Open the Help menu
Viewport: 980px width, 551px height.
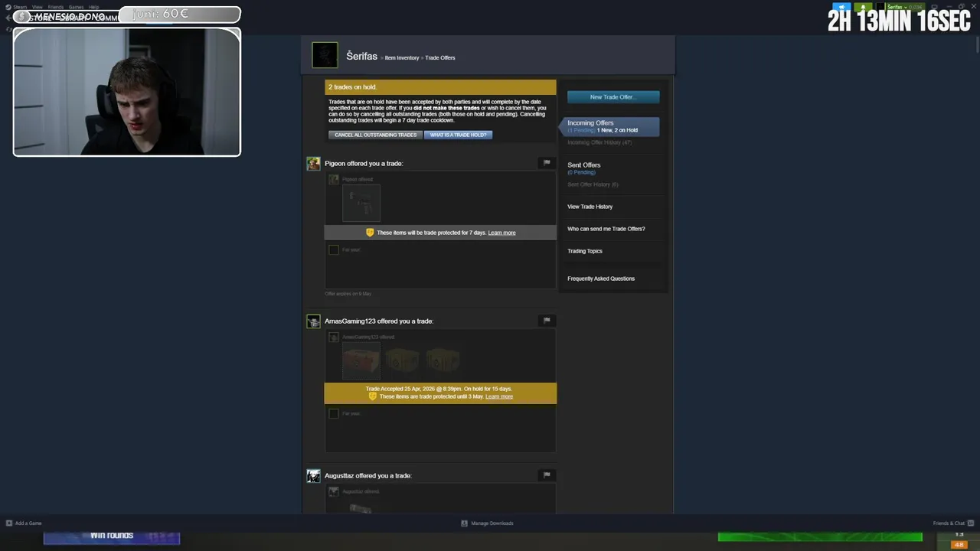tap(93, 7)
